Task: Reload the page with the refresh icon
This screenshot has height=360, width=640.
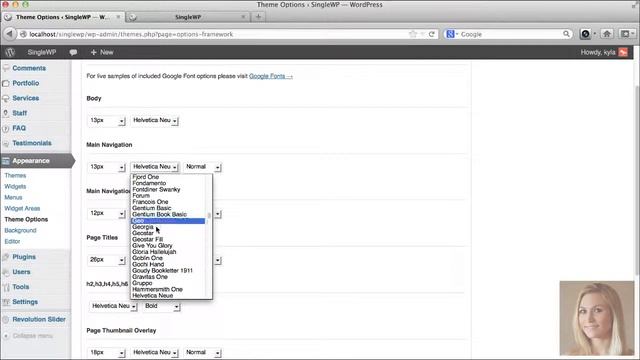Action: coord(431,34)
